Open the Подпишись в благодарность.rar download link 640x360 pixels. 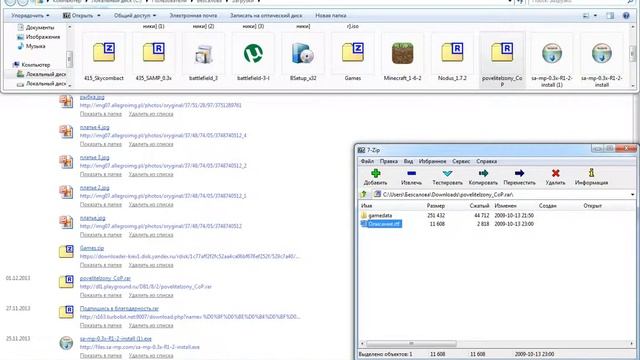point(119,309)
